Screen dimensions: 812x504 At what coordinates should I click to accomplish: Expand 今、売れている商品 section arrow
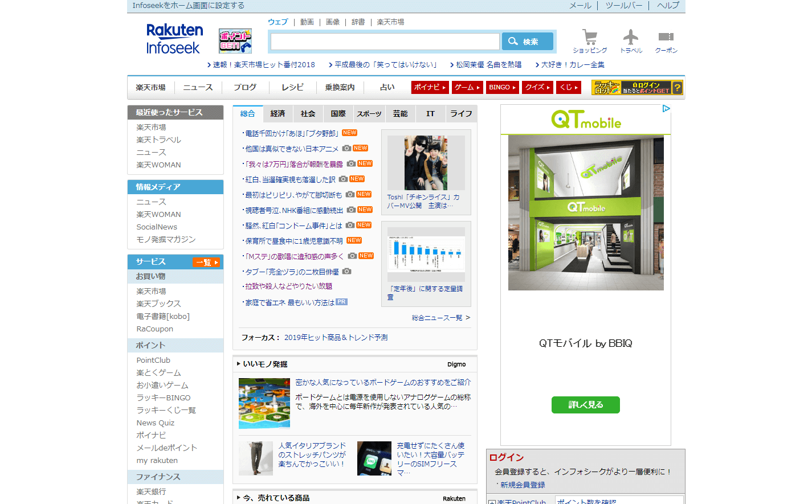[239, 498]
